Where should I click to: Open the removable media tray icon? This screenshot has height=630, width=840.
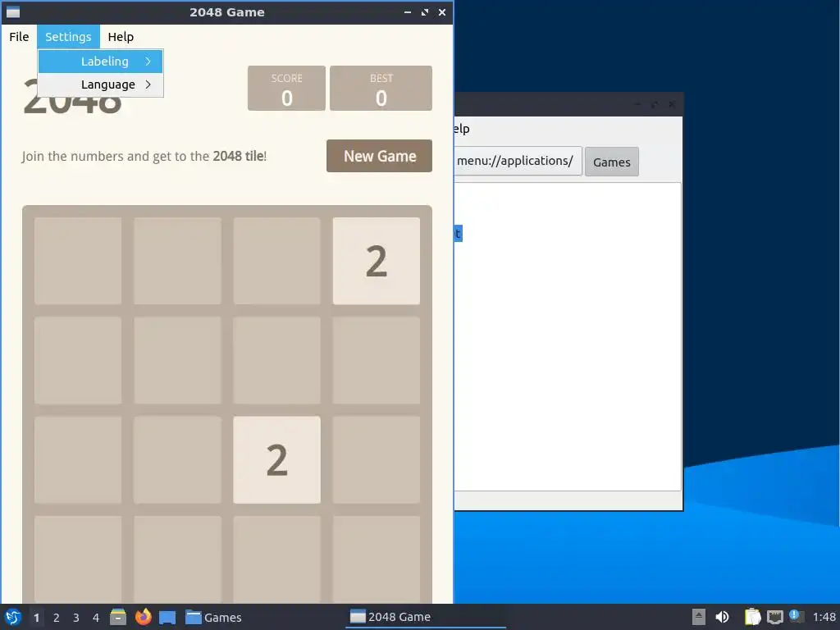coord(699,617)
